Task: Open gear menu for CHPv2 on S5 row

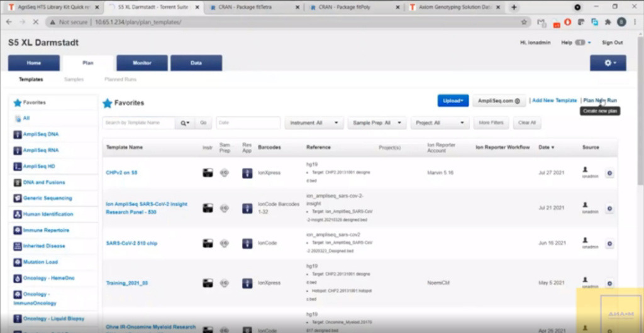Action: [x=609, y=173]
